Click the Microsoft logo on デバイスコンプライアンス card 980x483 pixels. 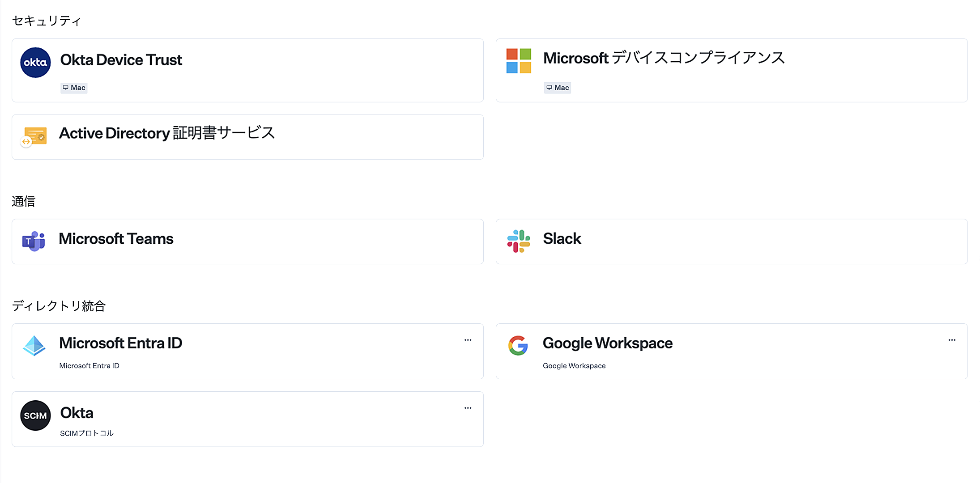(x=518, y=61)
